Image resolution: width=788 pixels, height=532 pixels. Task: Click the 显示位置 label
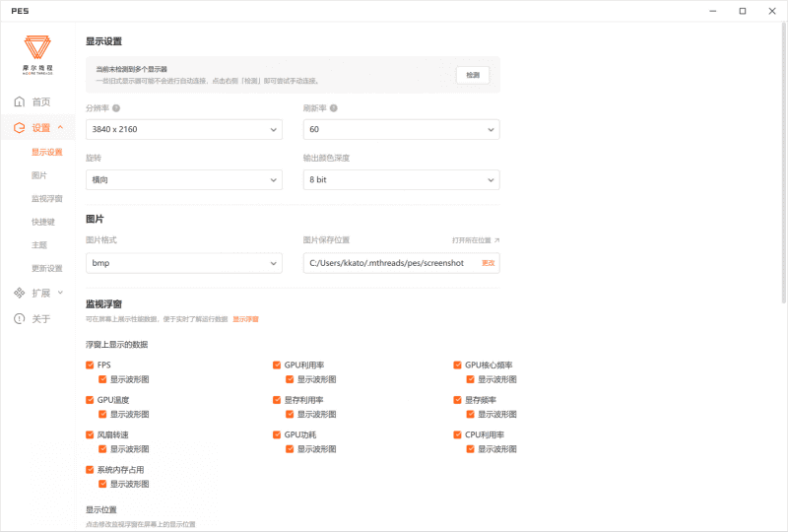click(x=101, y=510)
